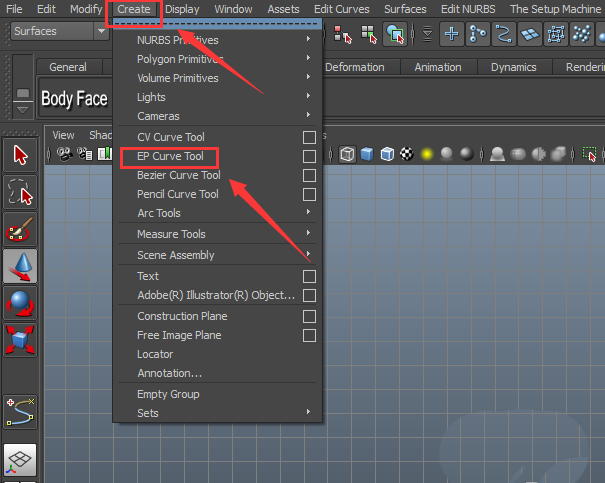Activate the Scale tool cube icon
The height and width of the screenshot is (483, 605).
20,340
